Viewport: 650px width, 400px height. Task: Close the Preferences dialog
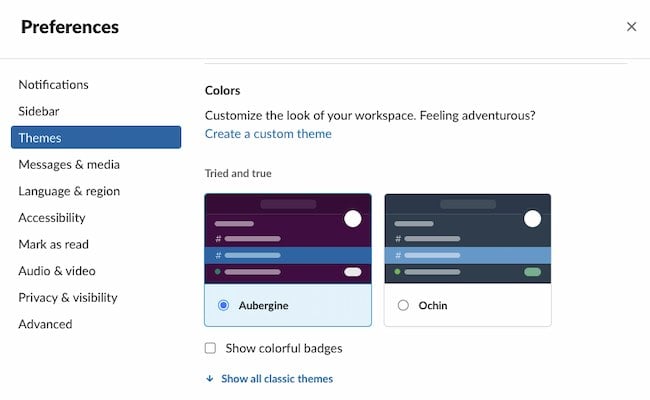click(x=631, y=27)
